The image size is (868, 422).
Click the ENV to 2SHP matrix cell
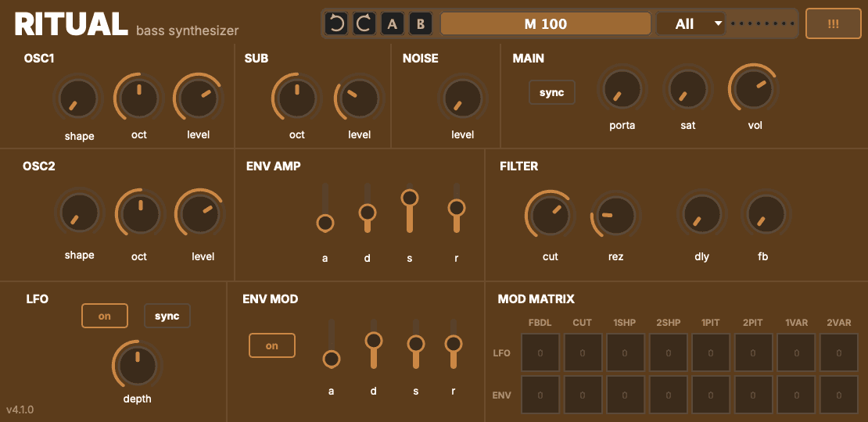pos(668,395)
